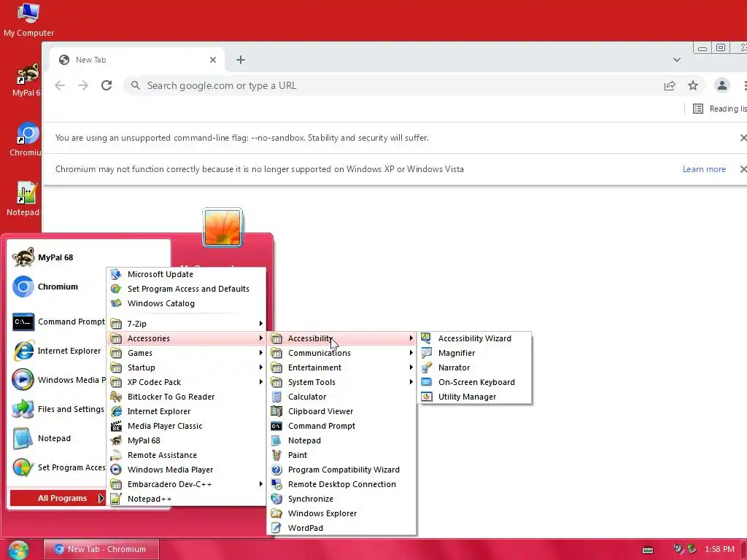
Task: Launch Notepad++ from All Programs
Action: click(186, 499)
